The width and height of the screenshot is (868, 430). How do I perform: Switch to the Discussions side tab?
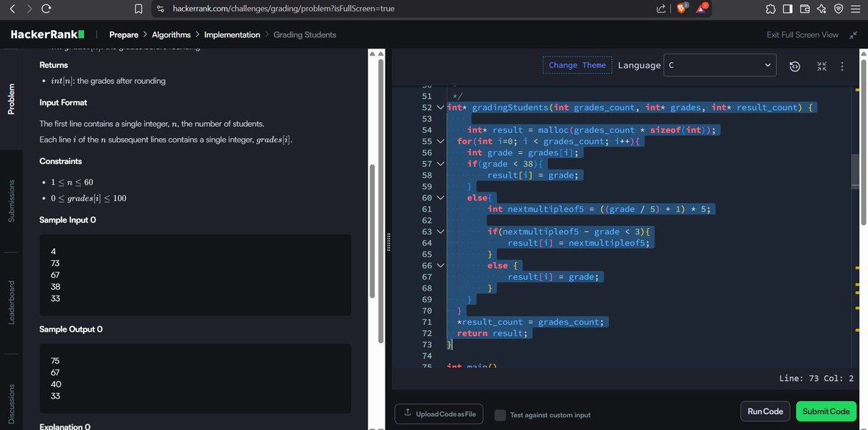point(11,403)
